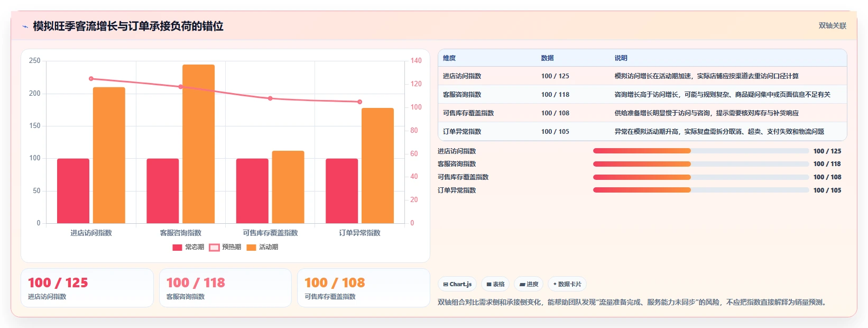
Task: Click the orange 活动期 bar for 订单异常指数
Action: click(x=377, y=166)
